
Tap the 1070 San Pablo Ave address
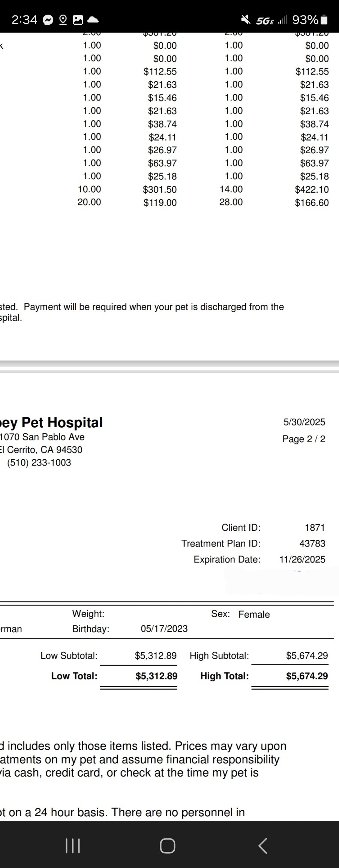[42, 437]
